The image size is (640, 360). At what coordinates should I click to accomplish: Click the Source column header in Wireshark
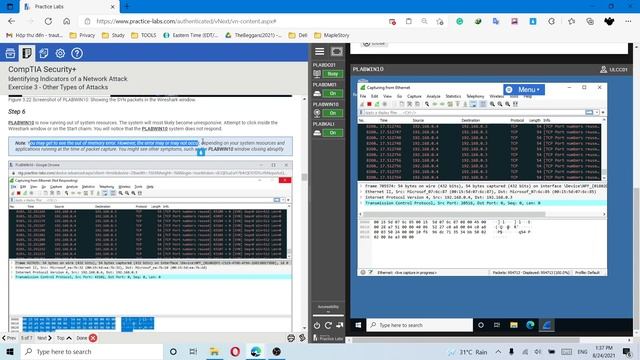point(418,120)
